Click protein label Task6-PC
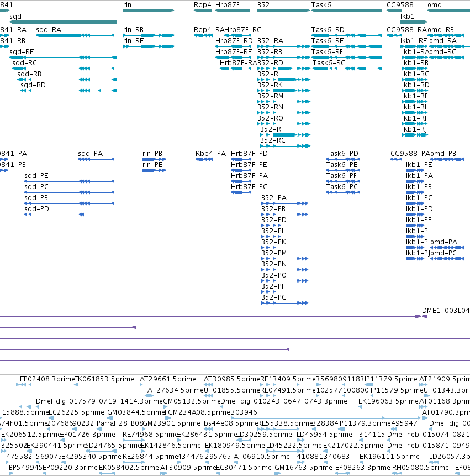The image size is (470, 476). 342,187
